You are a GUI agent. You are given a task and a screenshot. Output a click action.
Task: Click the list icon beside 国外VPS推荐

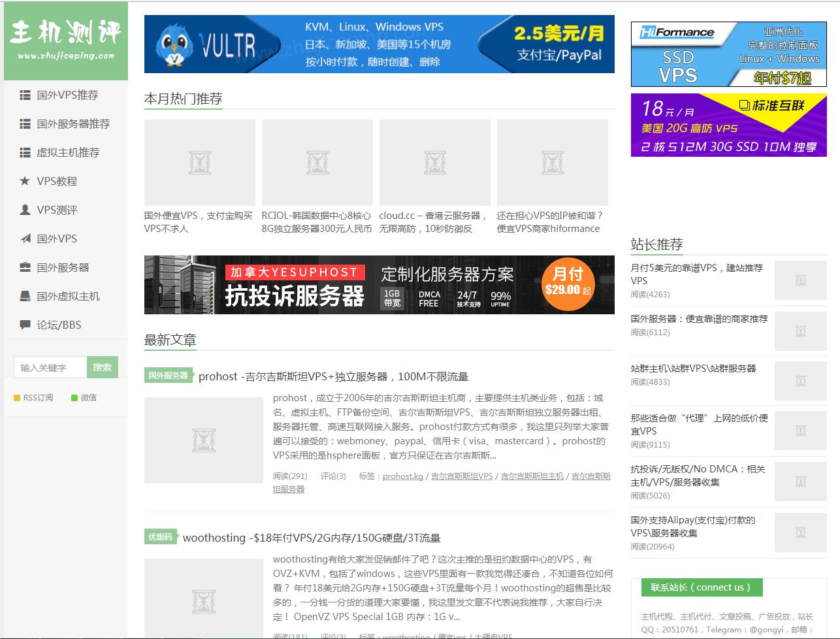25,95
